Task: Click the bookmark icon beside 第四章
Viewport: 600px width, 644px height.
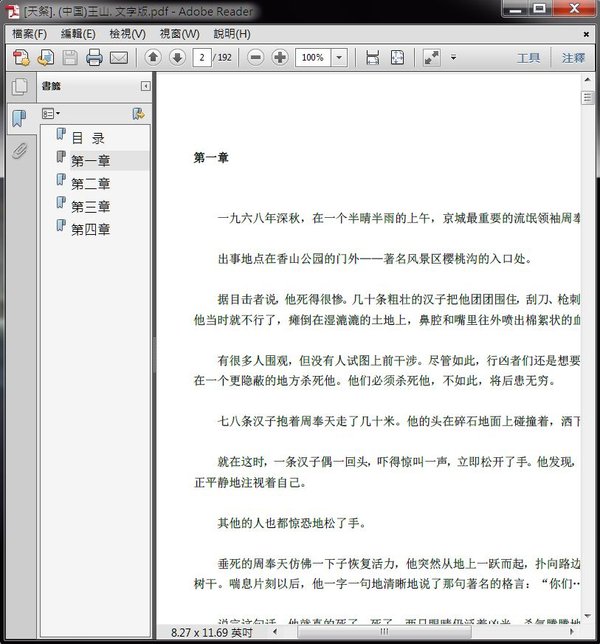Action: (x=61, y=225)
